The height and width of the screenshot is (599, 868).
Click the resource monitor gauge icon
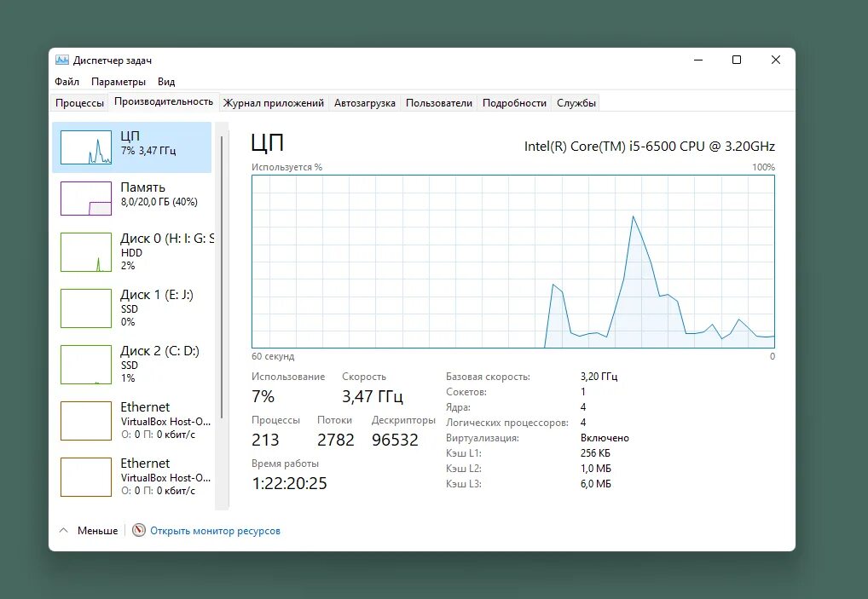[x=139, y=531]
